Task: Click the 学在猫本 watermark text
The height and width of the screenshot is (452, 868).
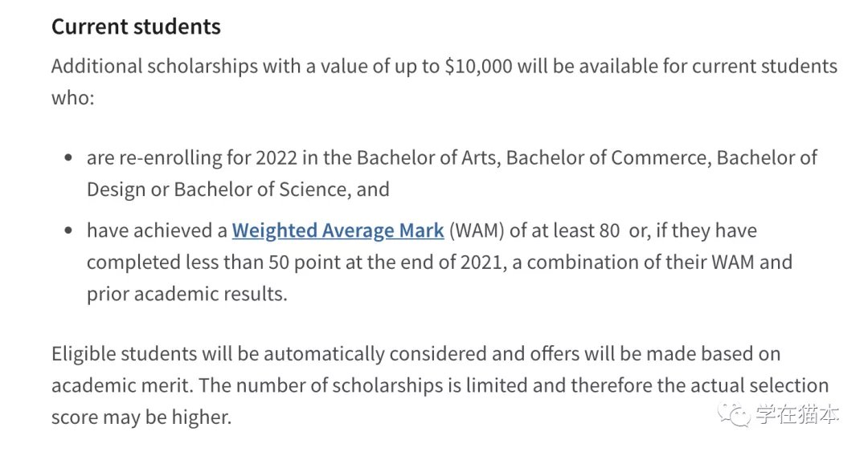Action: (798, 413)
